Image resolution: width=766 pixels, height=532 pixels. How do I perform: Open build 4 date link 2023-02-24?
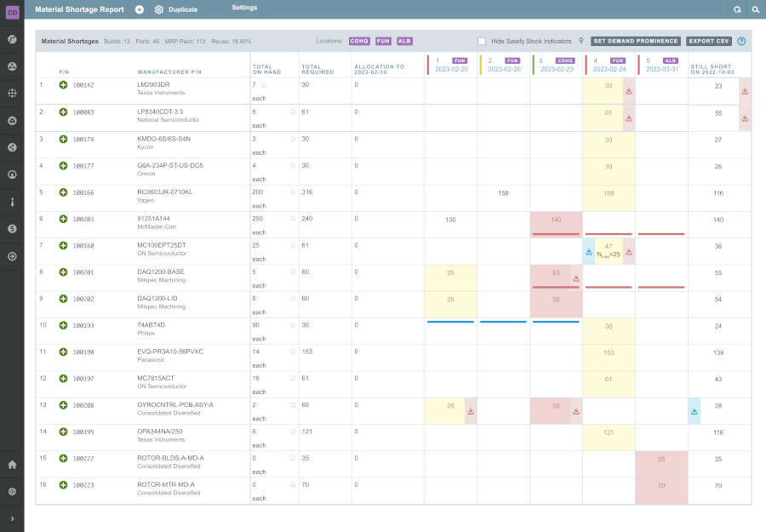pos(609,69)
